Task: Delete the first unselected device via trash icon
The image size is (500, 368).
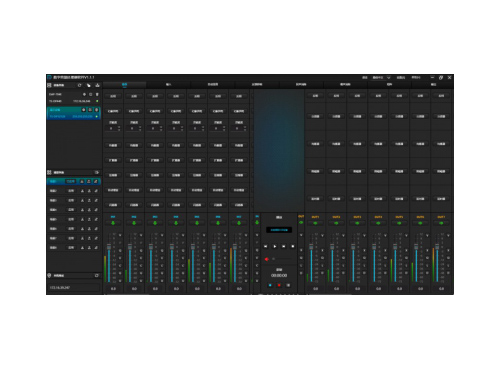Action: click(x=97, y=95)
